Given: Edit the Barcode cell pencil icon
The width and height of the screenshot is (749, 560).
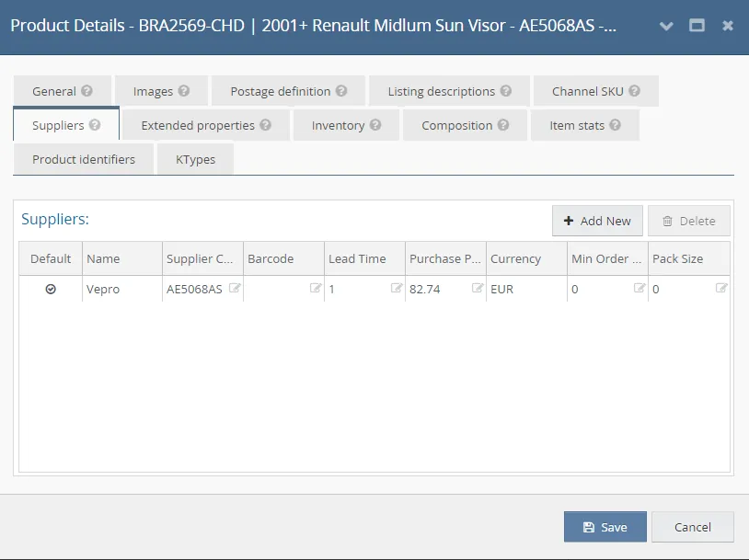Looking at the screenshot, I should tap(316, 288).
